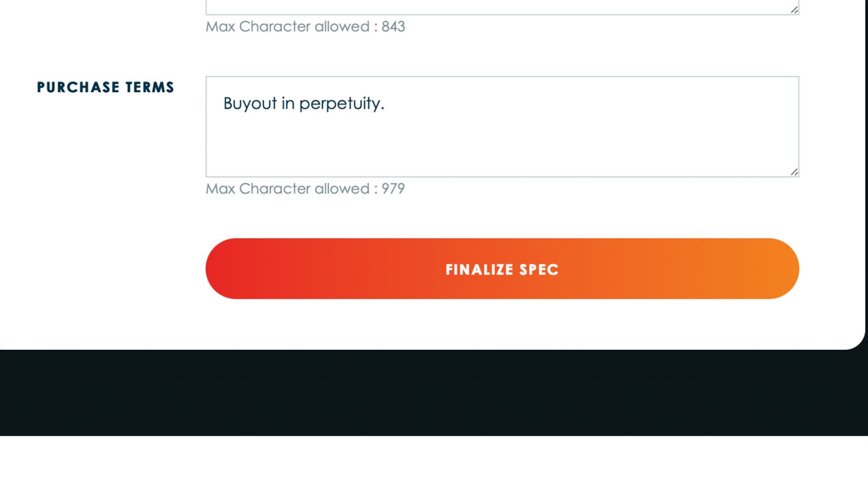Screen dimensions: 868x488
Task: Click the word 'Buyout' in the textarea
Action: click(250, 104)
